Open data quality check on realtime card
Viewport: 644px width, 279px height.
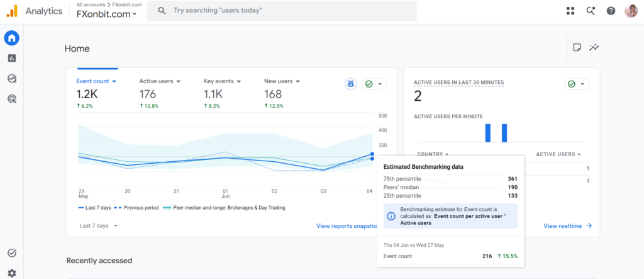pyautogui.click(x=577, y=84)
